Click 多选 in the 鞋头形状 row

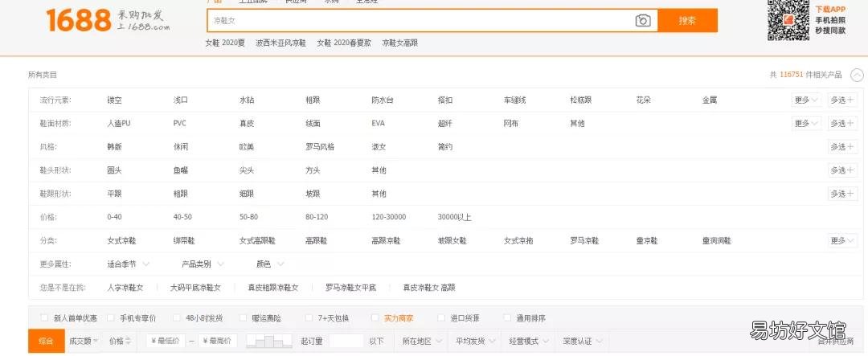pos(842,170)
